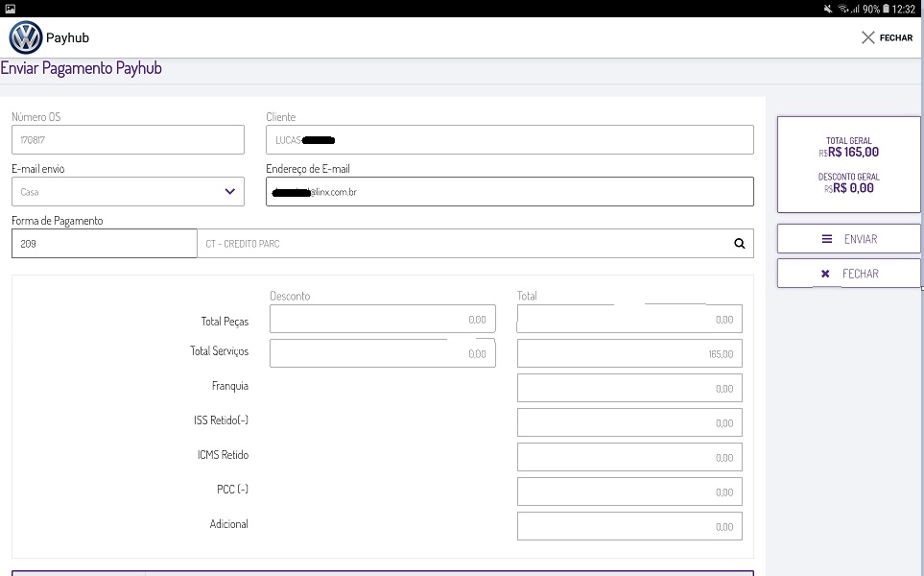Click the battery status icon
The height and width of the screenshot is (576, 924).
(x=886, y=9)
